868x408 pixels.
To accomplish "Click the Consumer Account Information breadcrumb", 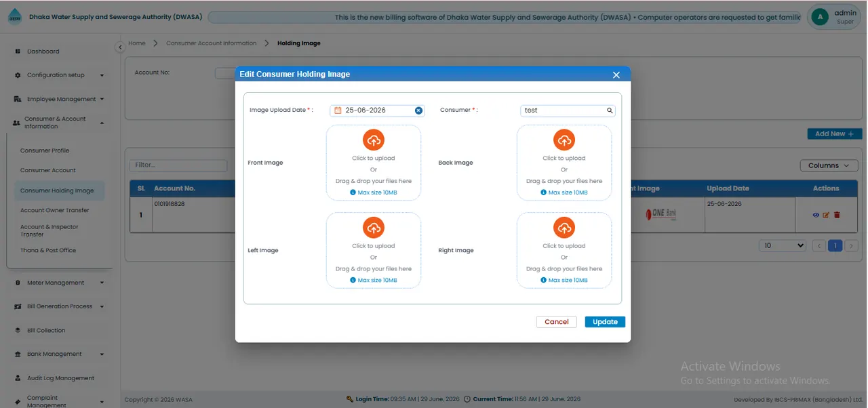I will tap(212, 43).
